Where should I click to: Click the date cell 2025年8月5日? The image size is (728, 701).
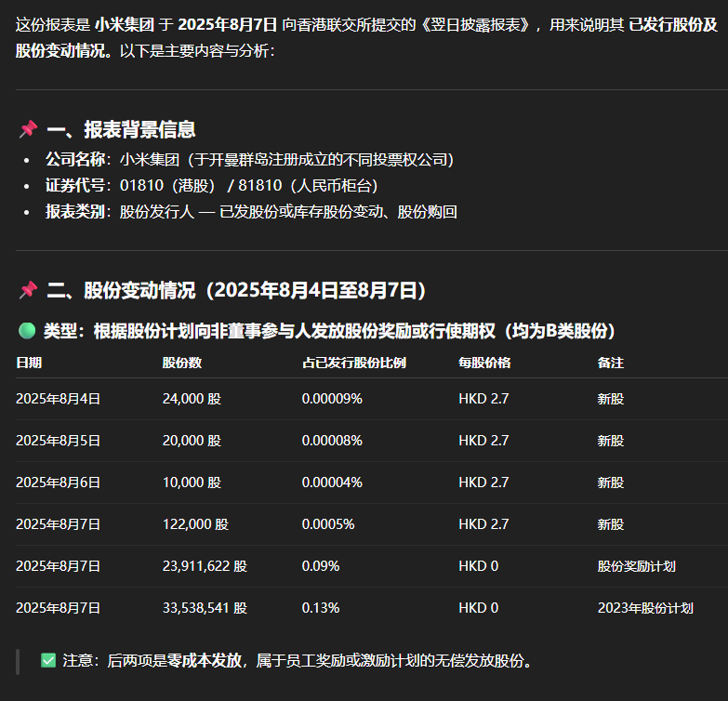(58, 441)
